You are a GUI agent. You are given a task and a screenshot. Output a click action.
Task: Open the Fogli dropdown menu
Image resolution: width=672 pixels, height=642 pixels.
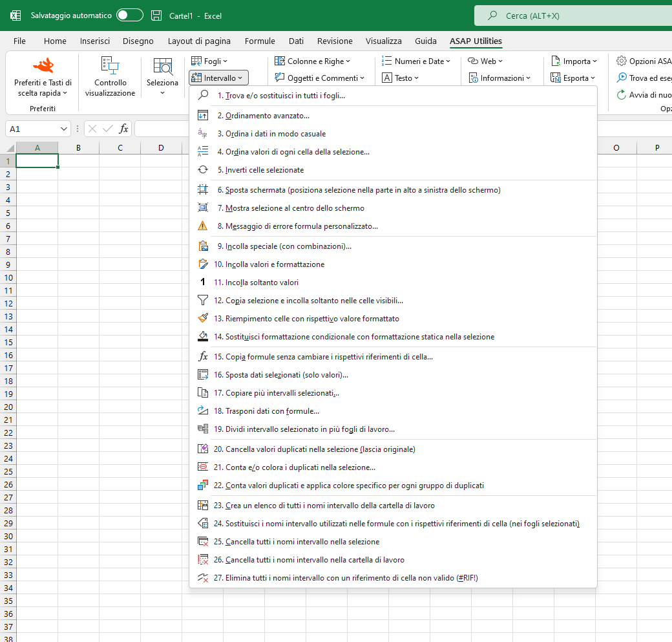coord(209,61)
